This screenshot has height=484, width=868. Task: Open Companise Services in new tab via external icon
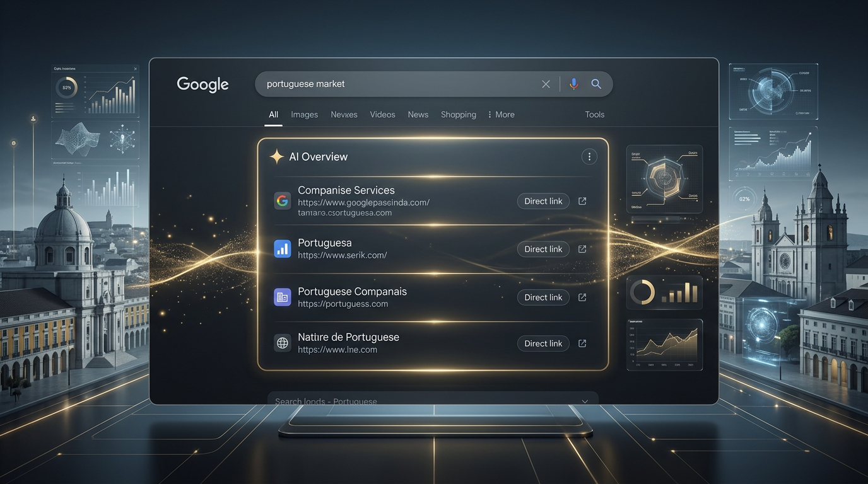click(x=582, y=201)
